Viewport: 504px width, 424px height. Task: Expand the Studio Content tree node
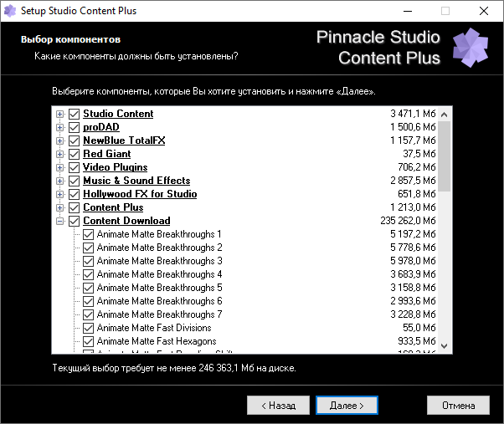click(59, 114)
